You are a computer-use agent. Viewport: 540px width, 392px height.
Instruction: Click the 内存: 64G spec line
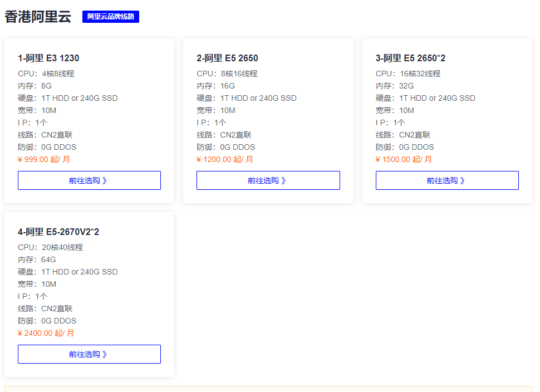37,259
